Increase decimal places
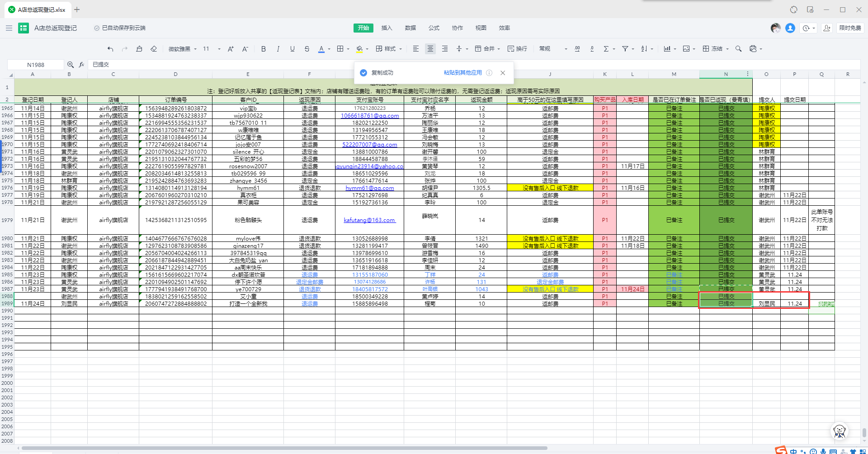This screenshot has width=868, height=454. click(x=577, y=49)
